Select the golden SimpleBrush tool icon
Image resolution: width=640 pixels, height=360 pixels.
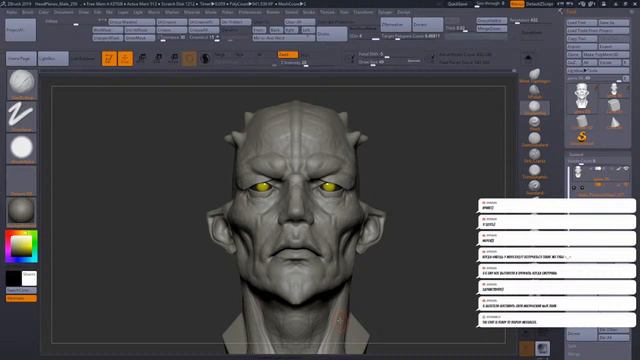(x=582, y=138)
